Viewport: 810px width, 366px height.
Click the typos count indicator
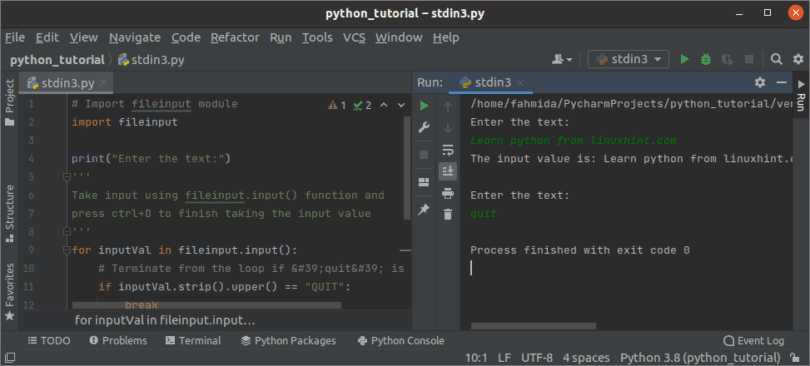(x=362, y=105)
